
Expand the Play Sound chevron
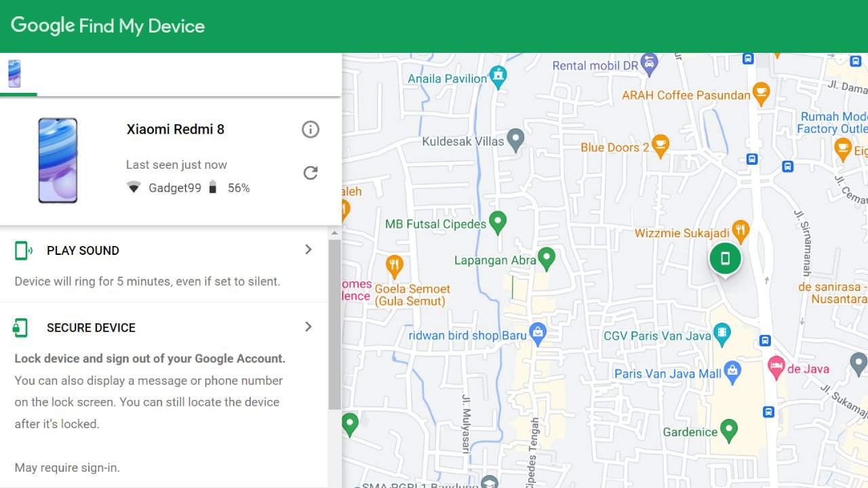pyautogui.click(x=309, y=249)
